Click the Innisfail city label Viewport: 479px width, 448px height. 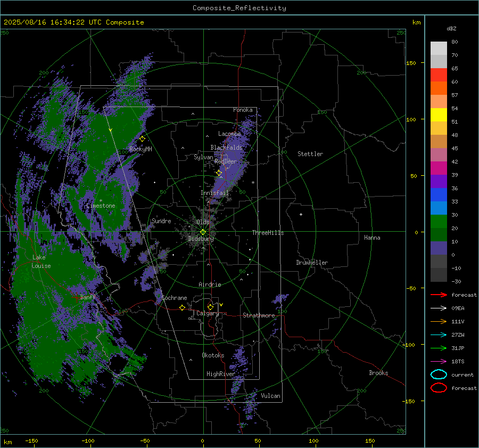click(214, 193)
